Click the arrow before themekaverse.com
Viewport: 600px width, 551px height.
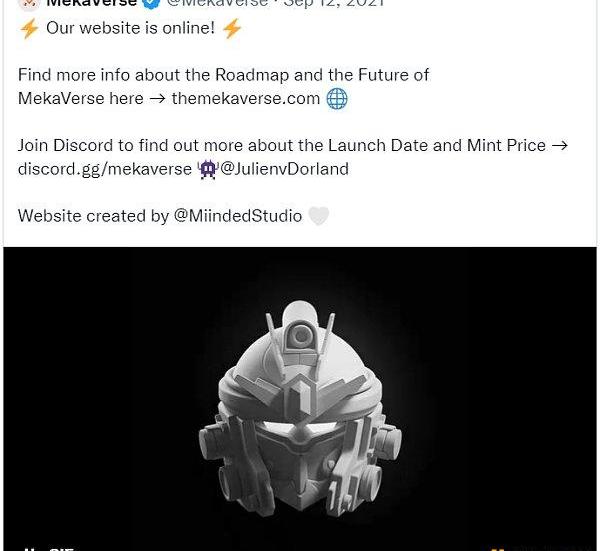(x=157, y=99)
